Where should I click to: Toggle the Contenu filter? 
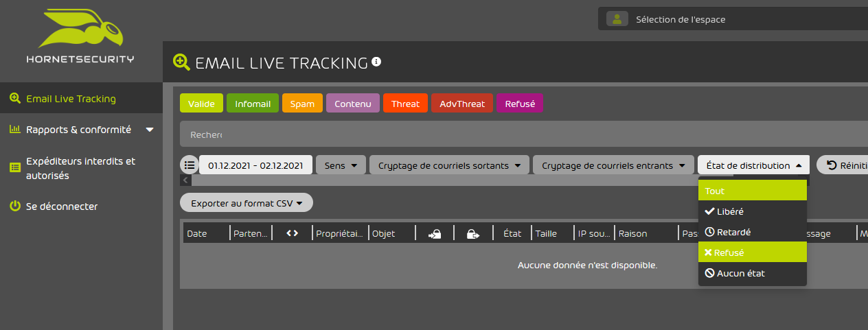click(x=353, y=104)
